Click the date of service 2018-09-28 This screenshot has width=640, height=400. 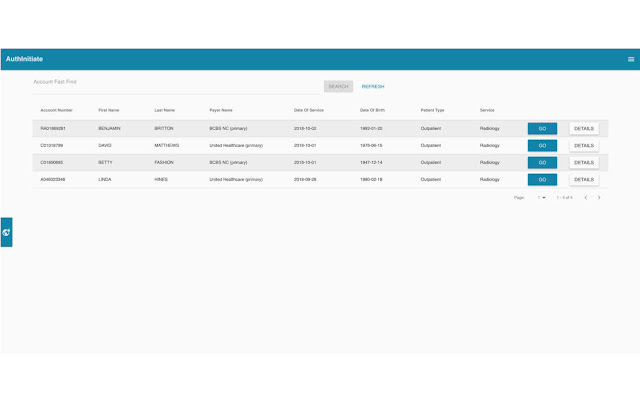305,180
